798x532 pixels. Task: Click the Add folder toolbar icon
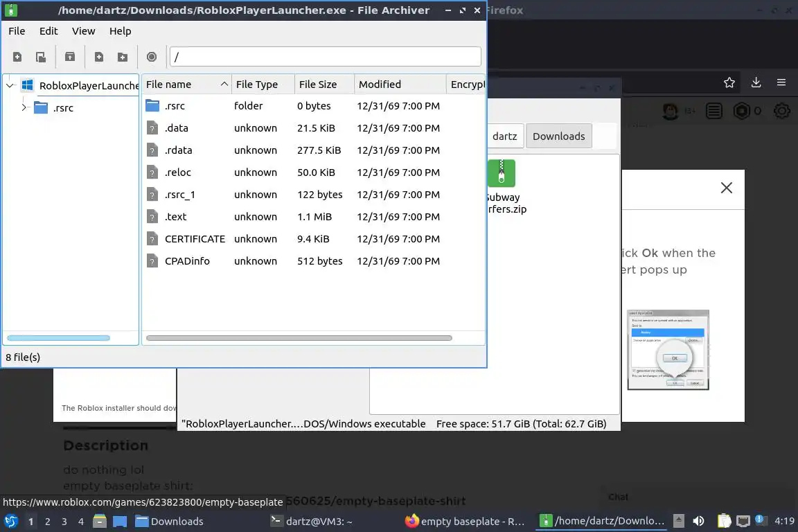[x=123, y=57]
